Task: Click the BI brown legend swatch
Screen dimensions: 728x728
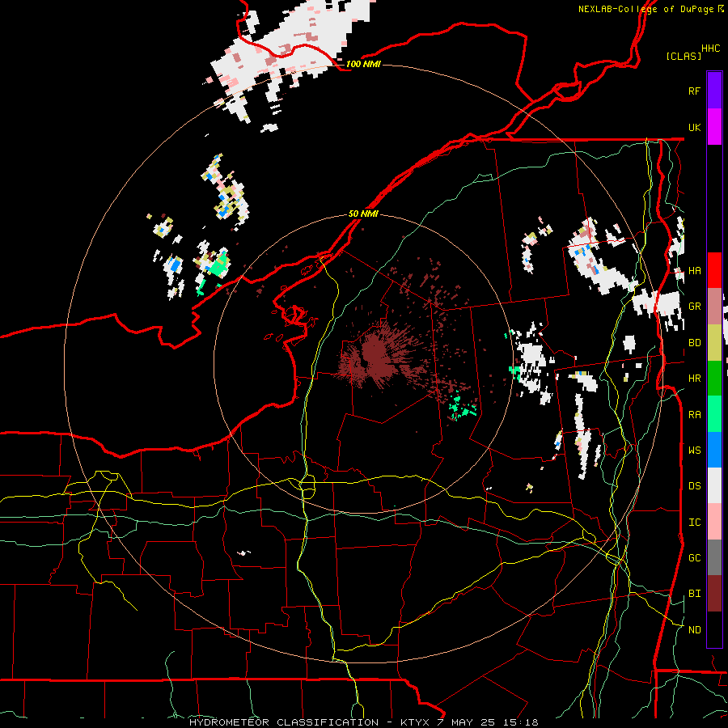Action: tap(714, 594)
